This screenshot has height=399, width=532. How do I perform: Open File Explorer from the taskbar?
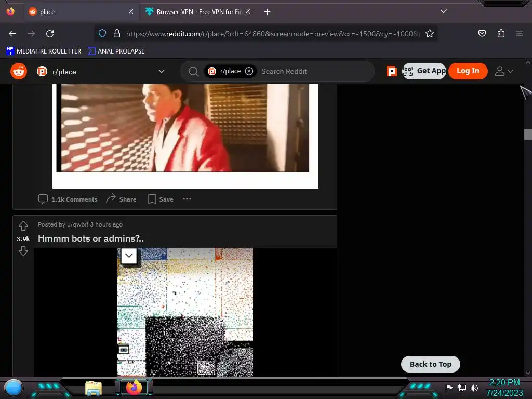[x=94, y=388]
